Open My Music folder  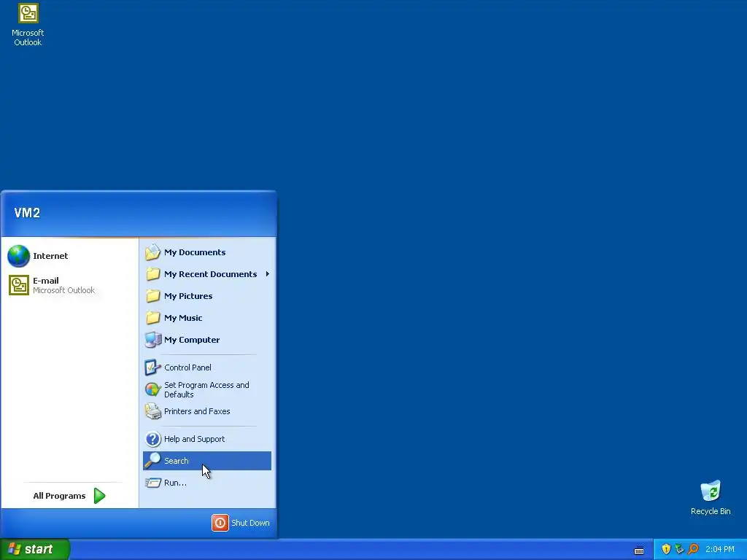click(x=207, y=318)
